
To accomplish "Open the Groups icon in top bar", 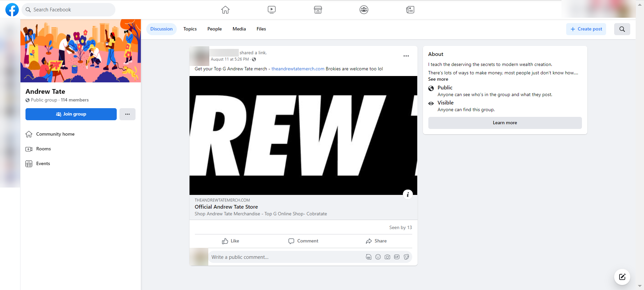I will (364, 10).
